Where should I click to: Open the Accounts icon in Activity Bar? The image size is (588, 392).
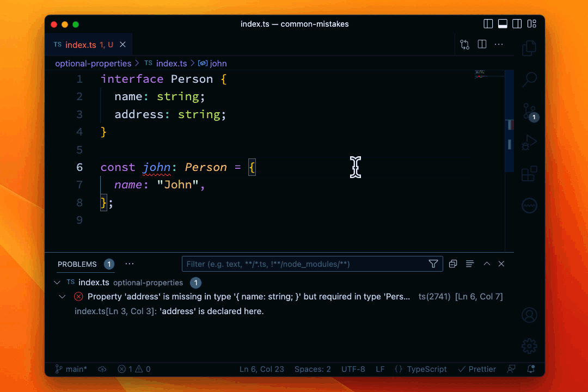[x=529, y=315]
